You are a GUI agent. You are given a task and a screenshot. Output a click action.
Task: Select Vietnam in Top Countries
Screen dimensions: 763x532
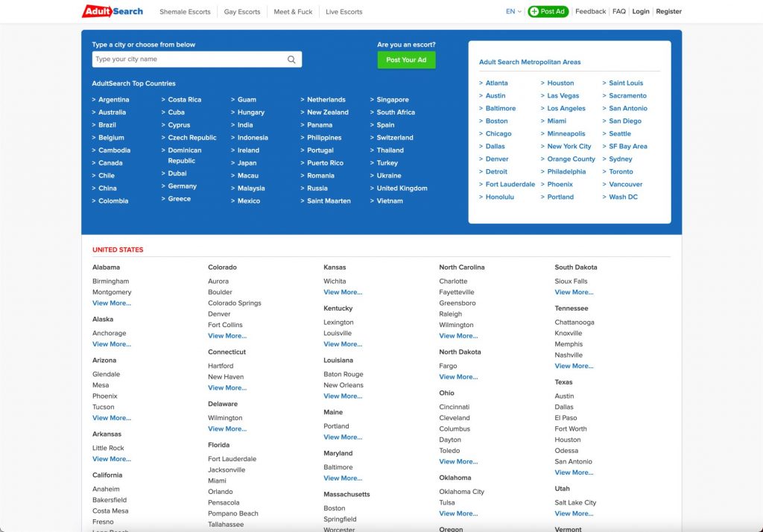(390, 200)
